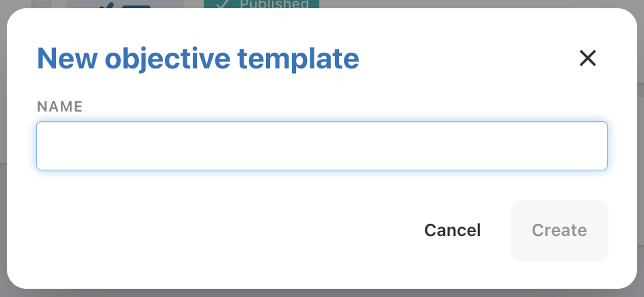Click the white tick on the Published label
Viewport: 644px width, 297px height.
click(222, 4)
